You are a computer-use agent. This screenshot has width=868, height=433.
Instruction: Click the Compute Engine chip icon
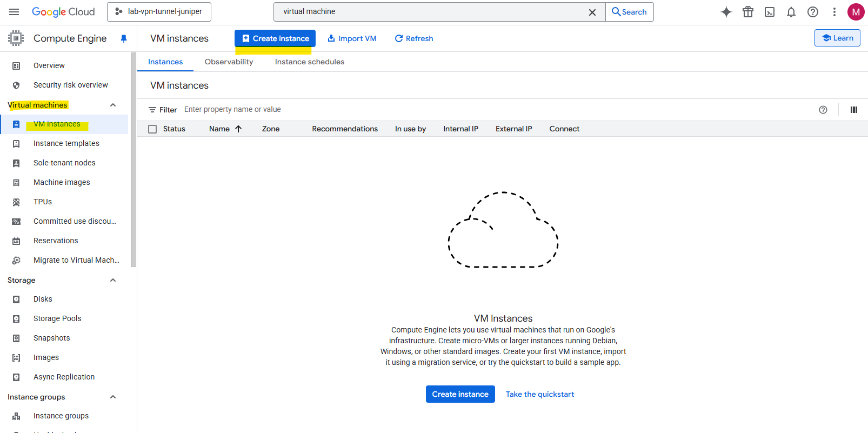[x=16, y=38]
